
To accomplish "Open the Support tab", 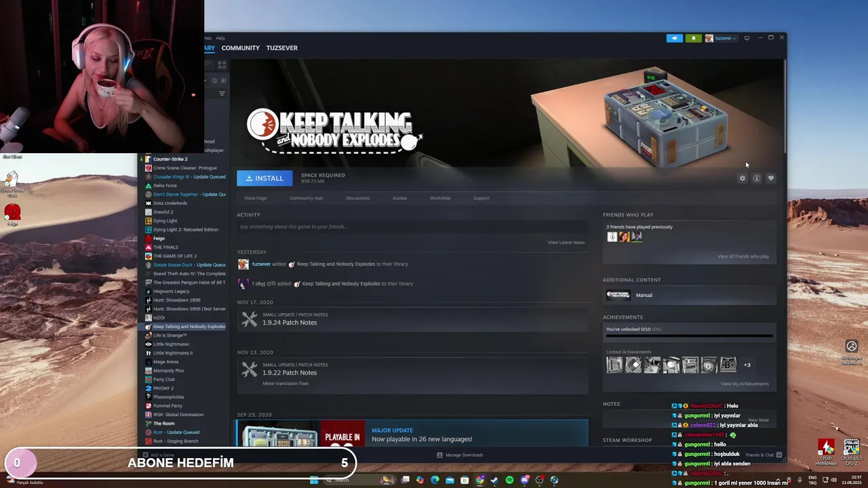I will (x=481, y=198).
